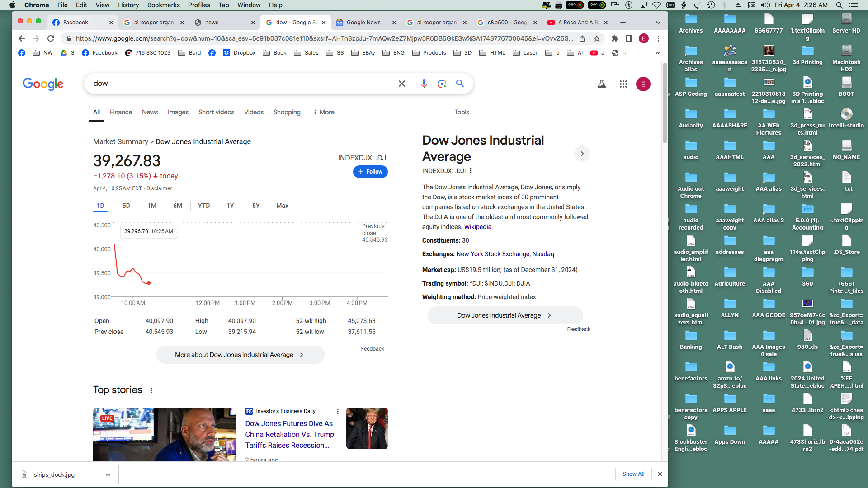
Task: Bookmark this page with star icon
Action: tap(597, 38)
